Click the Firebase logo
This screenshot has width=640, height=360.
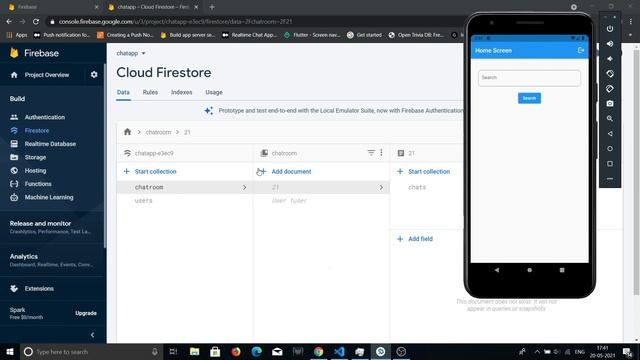click(x=34, y=53)
